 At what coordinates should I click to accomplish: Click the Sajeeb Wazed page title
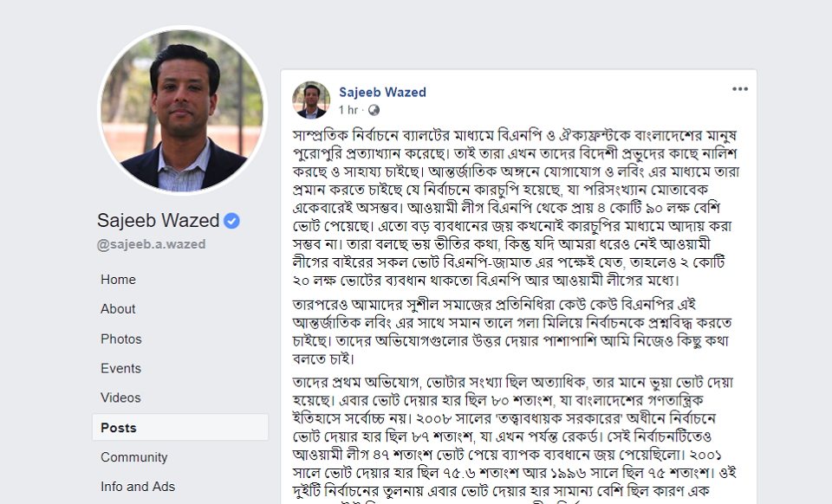[158, 221]
